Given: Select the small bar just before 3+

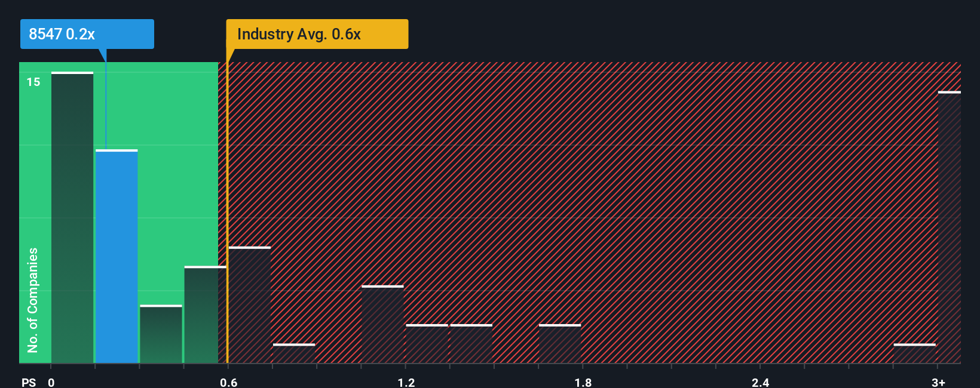Looking at the screenshot, I should (915, 353).
